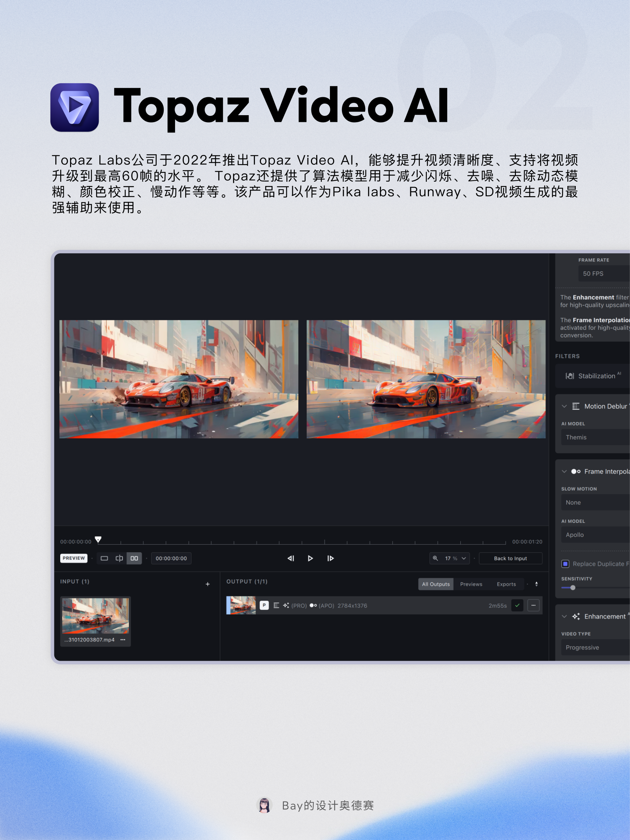Open the Motion Deblur AI Model dropdown showing Themis
Image resolution: width=630 pixels, height=840 pixels.
point(595,437)
